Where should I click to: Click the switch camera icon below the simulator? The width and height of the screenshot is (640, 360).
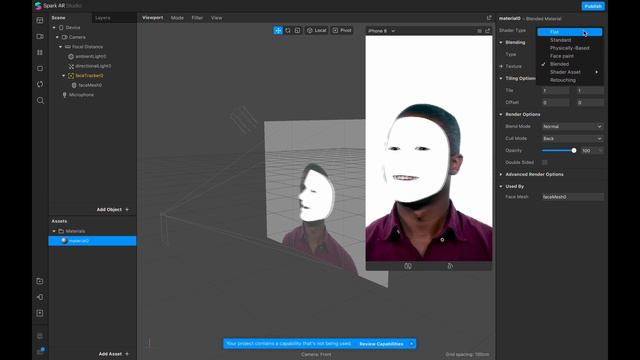[408, 266]
